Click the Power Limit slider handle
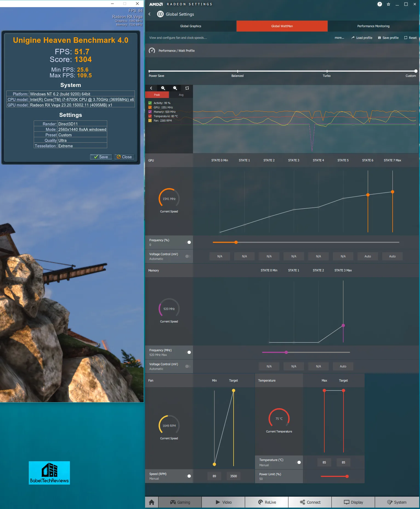Screen dimensions: 420x509 pos(347,476)
